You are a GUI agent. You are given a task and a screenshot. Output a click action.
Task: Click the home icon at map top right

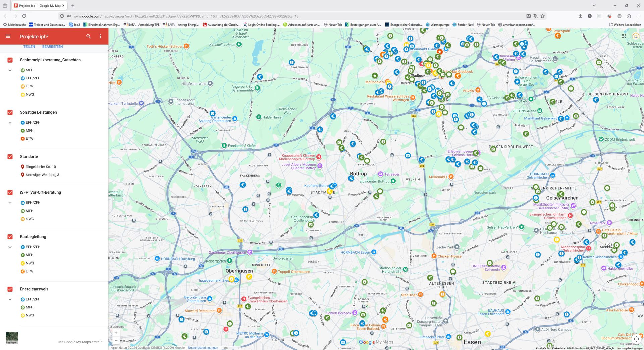pyautogui.click(x=636, y=36)
